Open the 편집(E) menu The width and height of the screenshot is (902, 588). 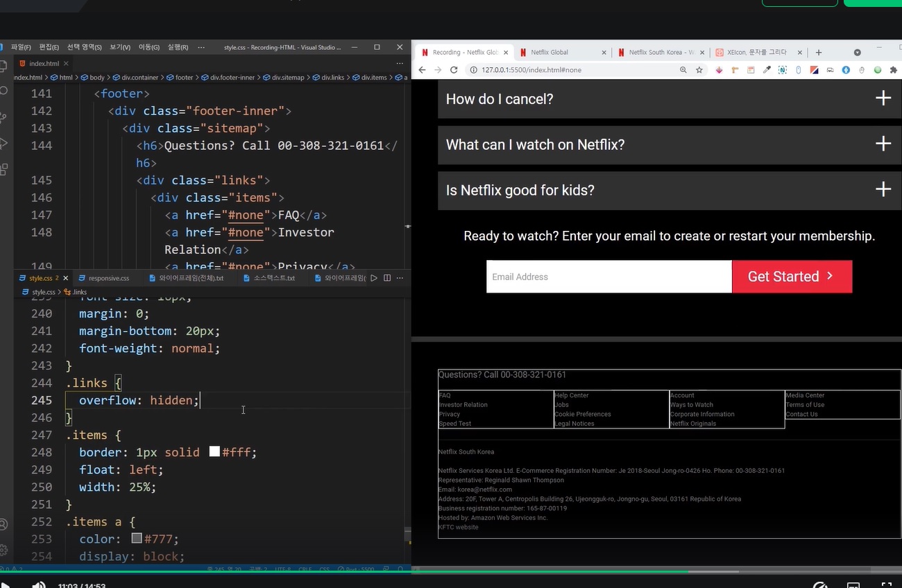pos(49,47)
